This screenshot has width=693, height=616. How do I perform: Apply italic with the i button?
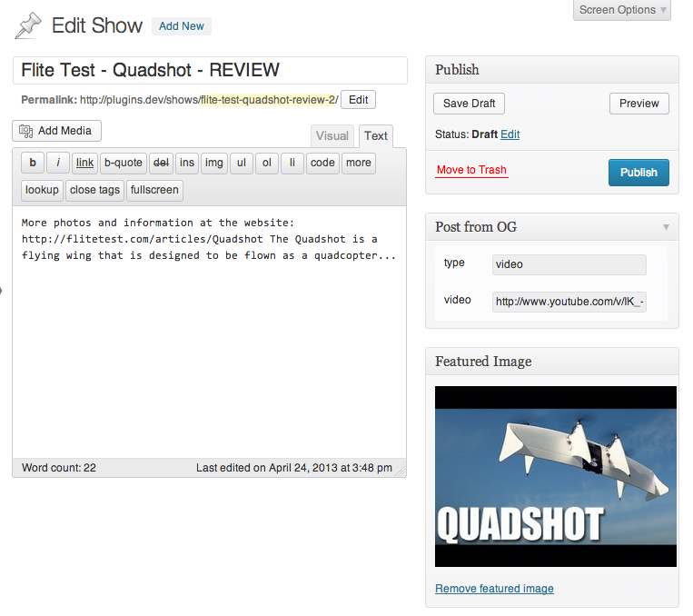(58, 164)
